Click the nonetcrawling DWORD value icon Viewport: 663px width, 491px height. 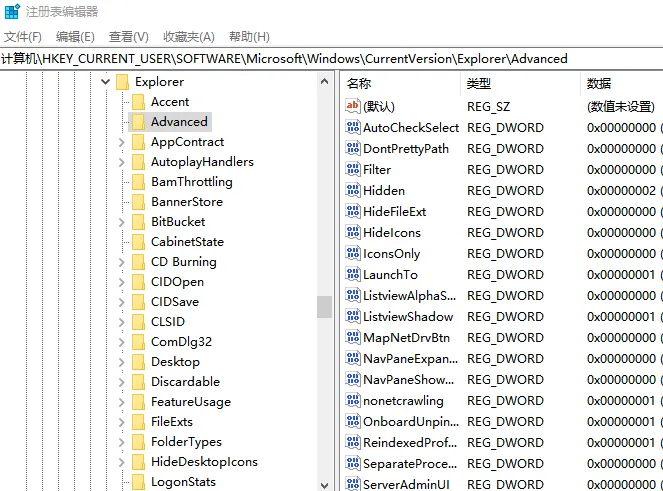353,400
